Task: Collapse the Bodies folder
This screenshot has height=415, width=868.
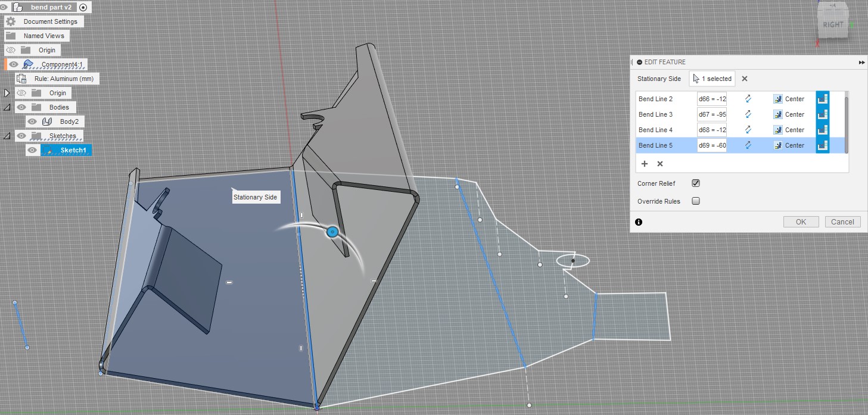Action: coord(7,107)
